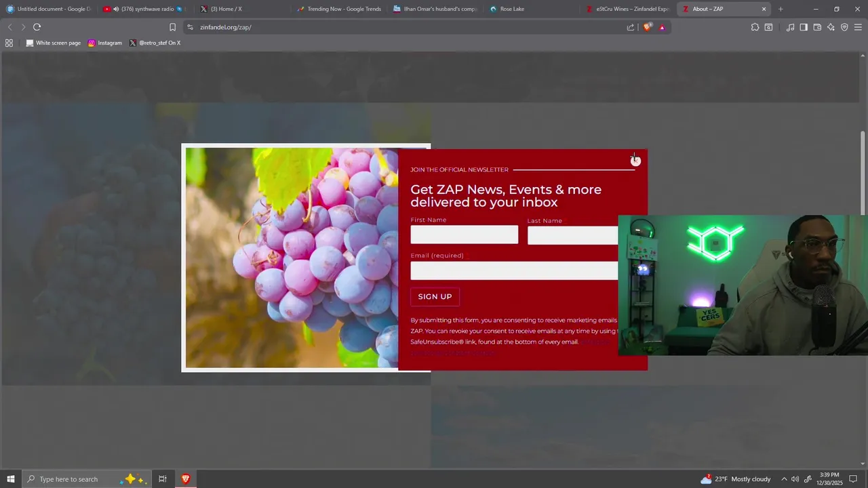Open the Windows Start menu
Viewport: 868px width, 488px height.
[x=10, y=479]
